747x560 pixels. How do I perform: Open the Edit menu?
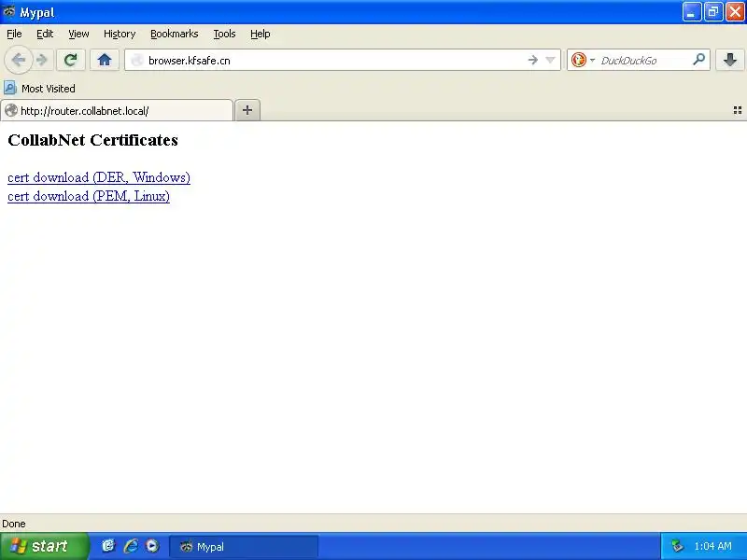tap(45, 34)
